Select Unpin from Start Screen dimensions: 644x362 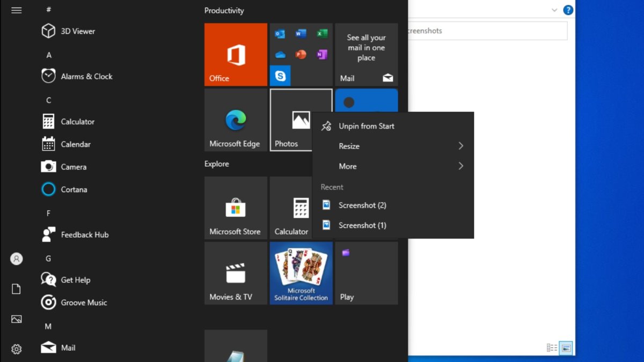tap(393, 126)
